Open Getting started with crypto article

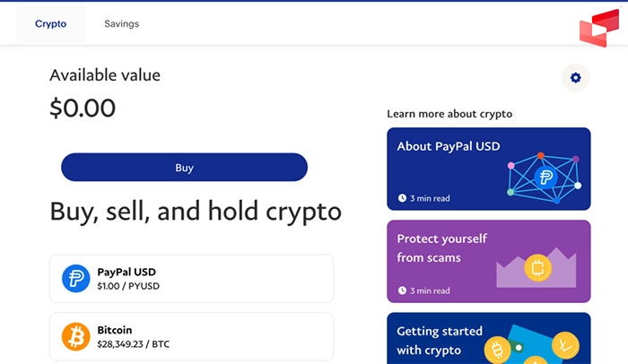(440, 340)
